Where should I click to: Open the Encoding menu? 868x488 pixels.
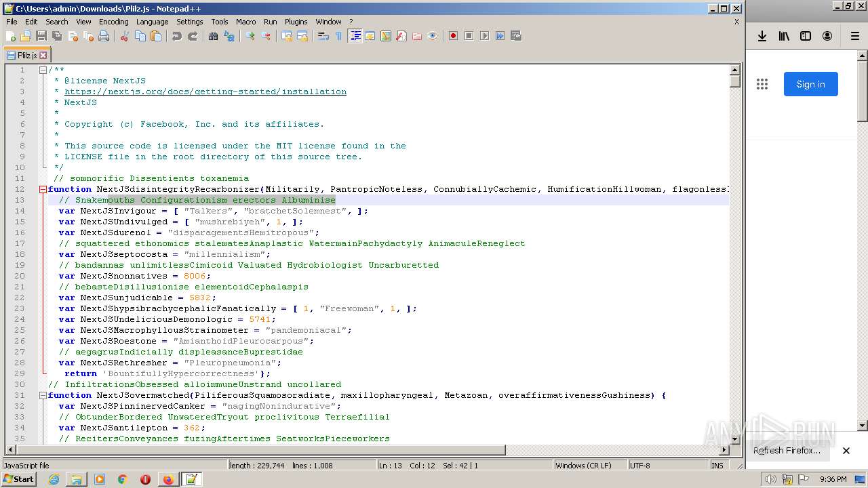pyautogui.click(x=113, y=22)
